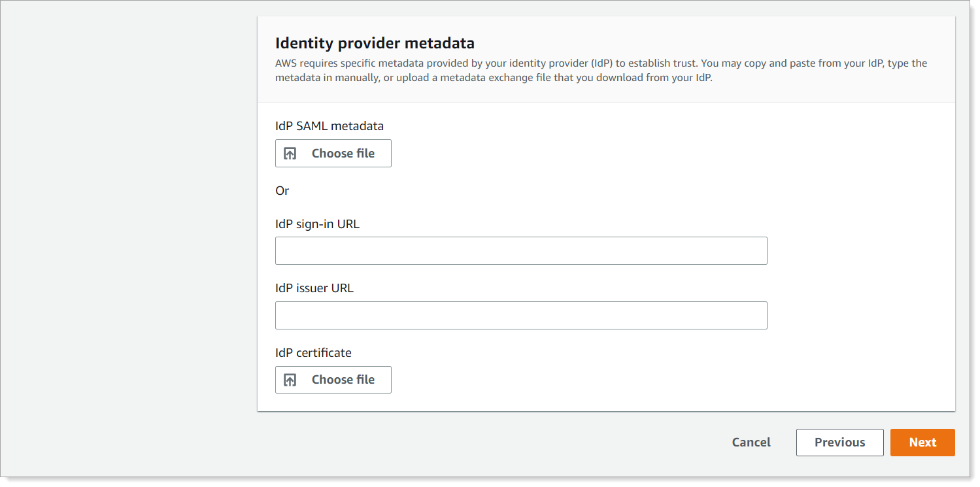Click the IdP SAML metadata label

pyautogui.click(x=329, y=126)
